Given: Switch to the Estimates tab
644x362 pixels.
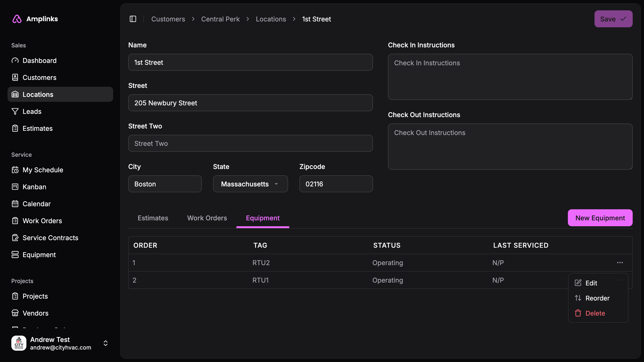Looking at the screenshot, I should pos(153,218).
